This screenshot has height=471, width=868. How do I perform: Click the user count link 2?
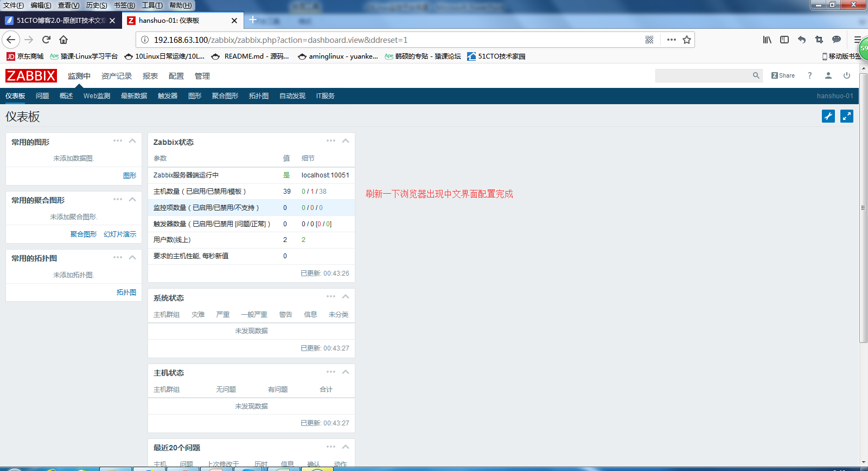click(x=303, y=240)
